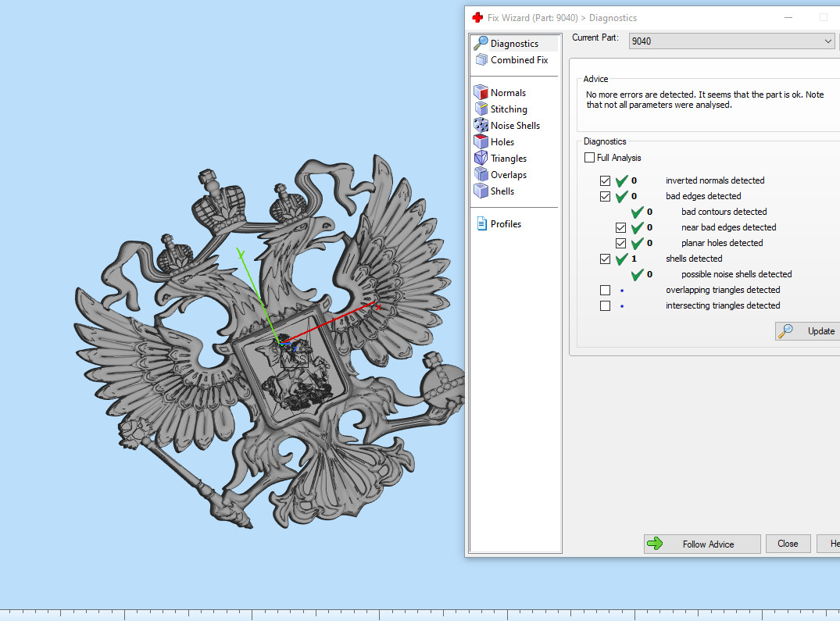Open the Diagnostics page magnifier icon
The height and width of the screenshot is (621, 840).
481,44
